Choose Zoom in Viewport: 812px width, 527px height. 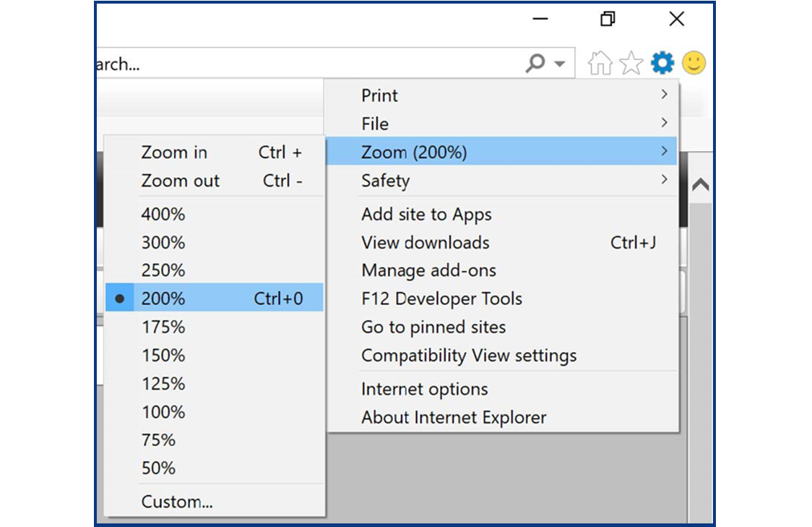pyautogui.click(x=215, y=152)
